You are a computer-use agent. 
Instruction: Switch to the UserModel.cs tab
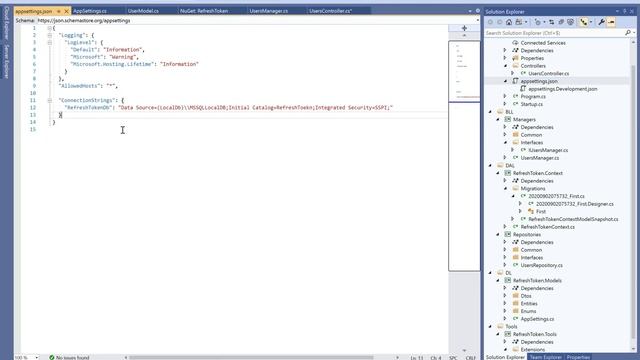click(143, 11)
